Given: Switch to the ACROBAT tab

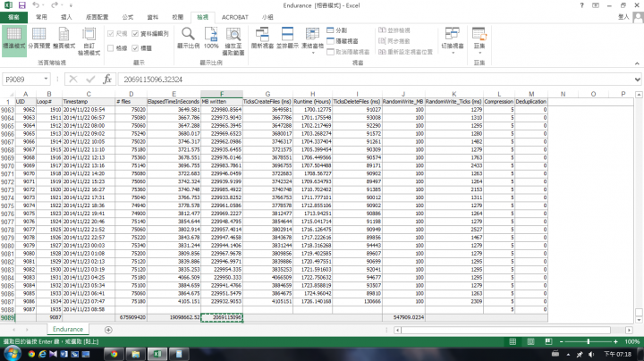Looking at the screenshot, I should 235,17.
